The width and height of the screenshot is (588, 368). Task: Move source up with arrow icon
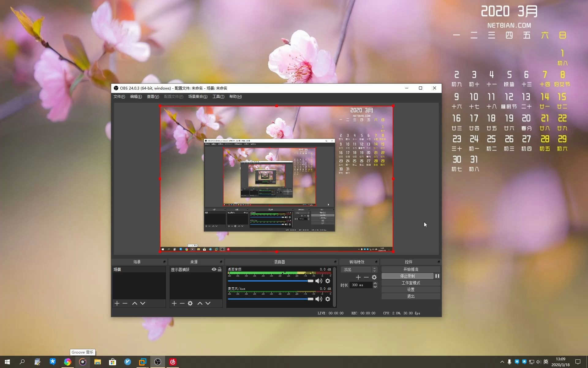[200, 303]
